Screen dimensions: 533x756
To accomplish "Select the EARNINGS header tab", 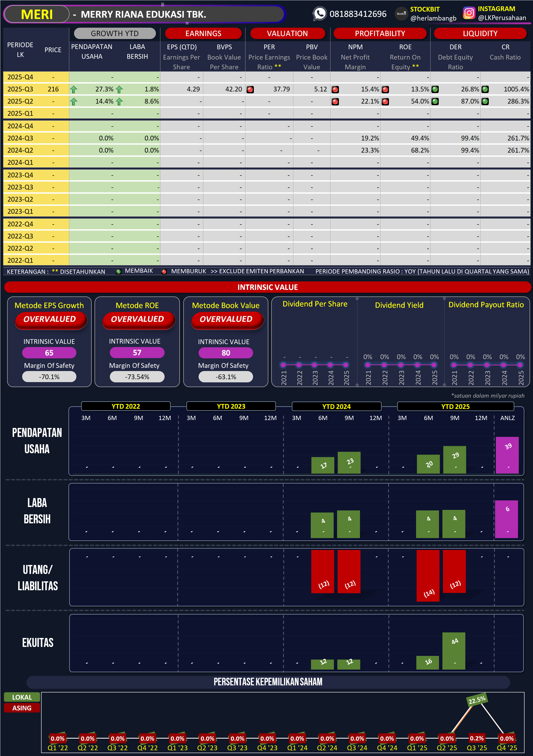I will click(203, 33).
